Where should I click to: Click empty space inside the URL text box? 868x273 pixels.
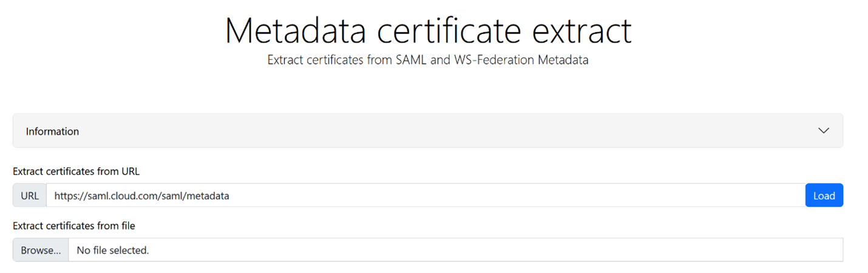(x=516, y=196)
